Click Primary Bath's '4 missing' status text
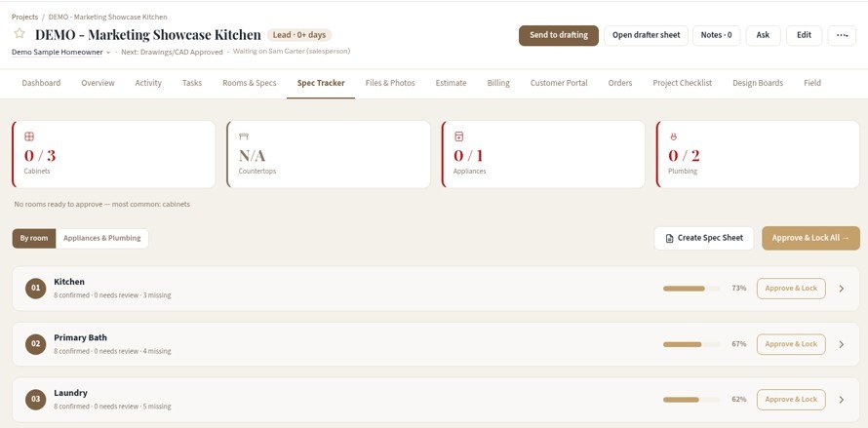Image resolution: width=868 pixels, height=428 pixels. (x=157, y=351)
